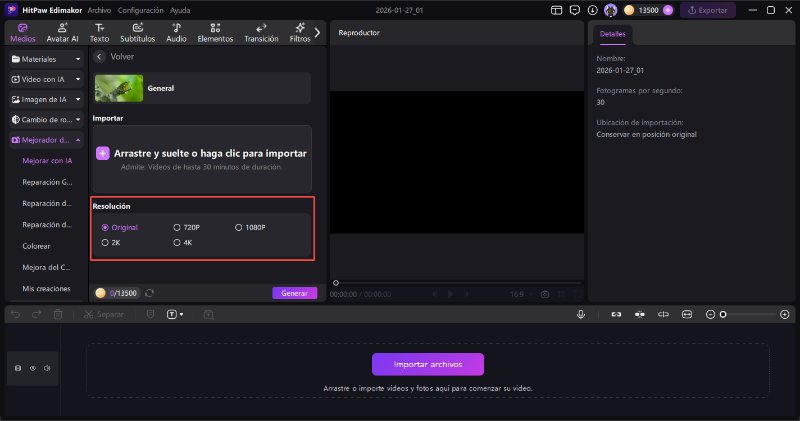Viewport: 800px width, 421px height.
Task: Click the marker shield icon in timeline toolbar
Action: pyautogui.click(x=150, y=314)
